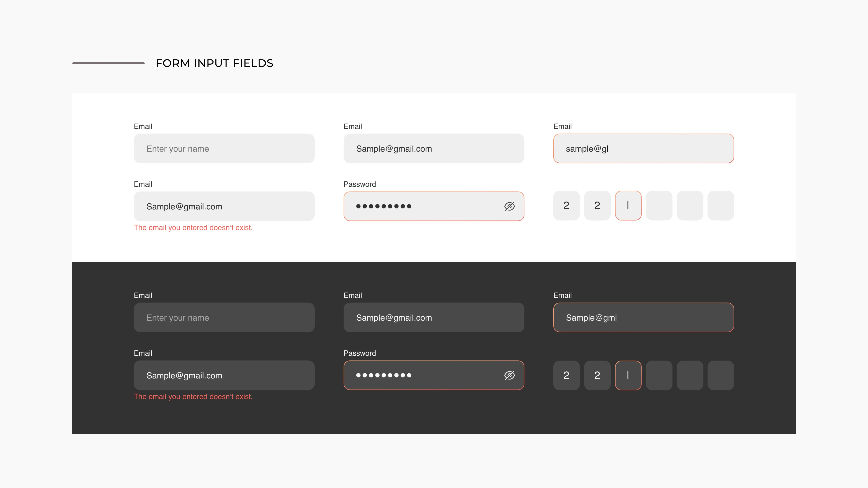Viewport: 868px width, 488px height.
Task: Select the active third light OTP box
Action: 628,205
